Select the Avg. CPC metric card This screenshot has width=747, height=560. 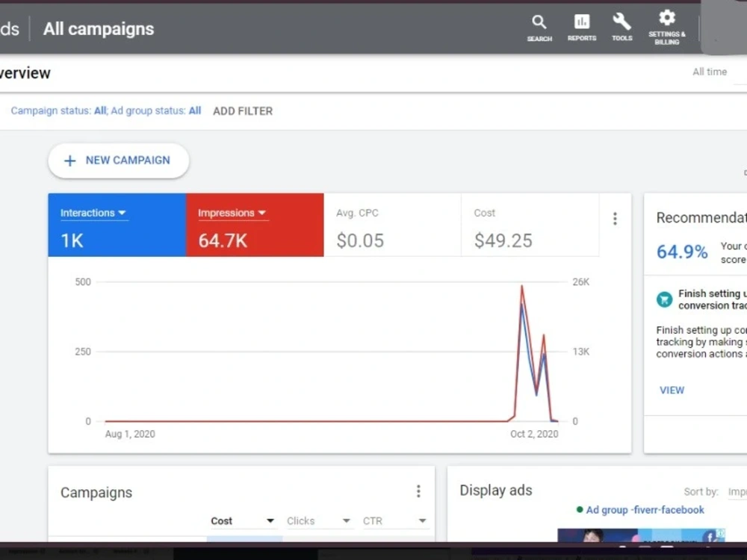(x=393, y=225)
